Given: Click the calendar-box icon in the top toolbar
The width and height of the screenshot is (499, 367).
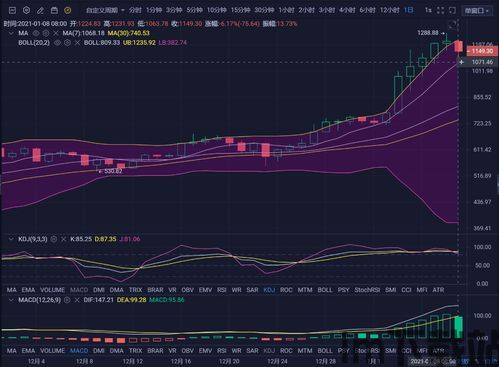Looking at the screenshot, I should [54, 11].
